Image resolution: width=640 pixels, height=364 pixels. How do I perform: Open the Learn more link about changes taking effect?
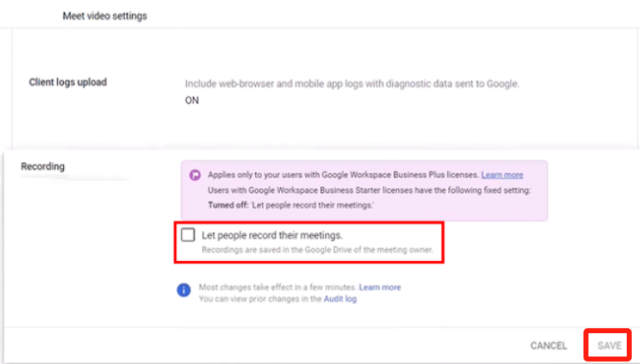[x=380, y=288]
